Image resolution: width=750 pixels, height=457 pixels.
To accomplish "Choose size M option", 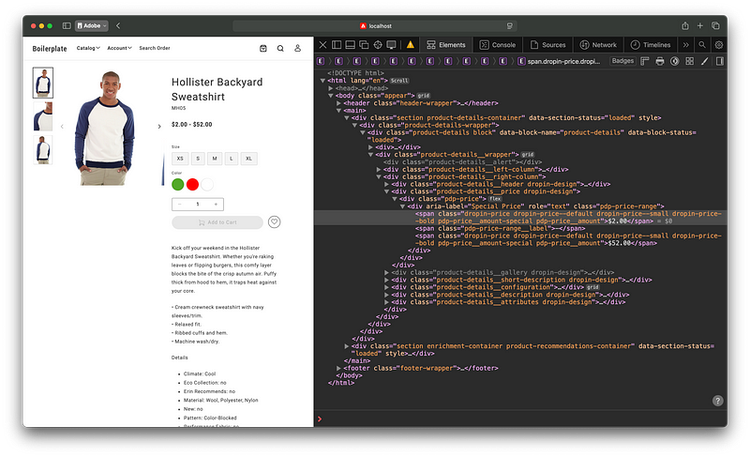I will point(214,158).
